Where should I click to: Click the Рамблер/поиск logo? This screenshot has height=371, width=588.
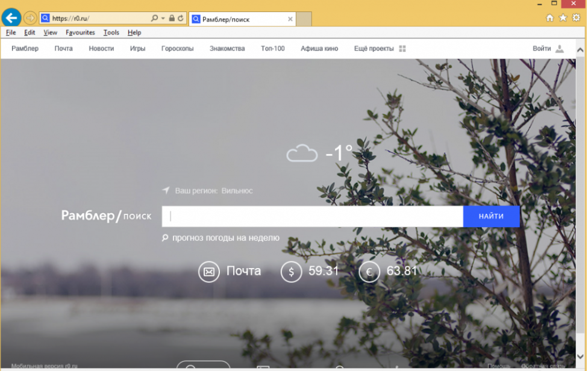[x=106, y=216]
